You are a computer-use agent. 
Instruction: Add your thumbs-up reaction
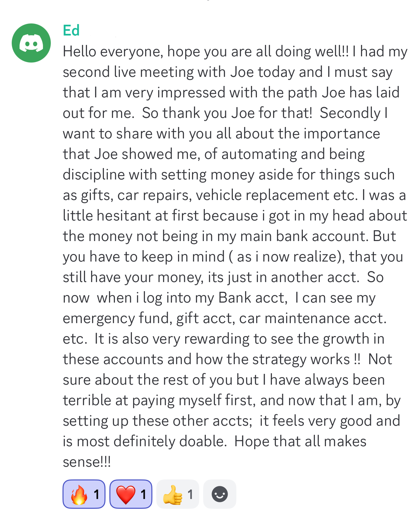pos(177,494)
